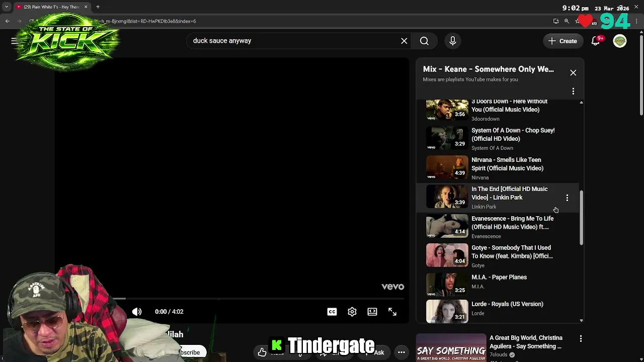Click title 'Gotye - Somebody That I Used To Know'
644x362 pixels.
[x=512, y=252]
